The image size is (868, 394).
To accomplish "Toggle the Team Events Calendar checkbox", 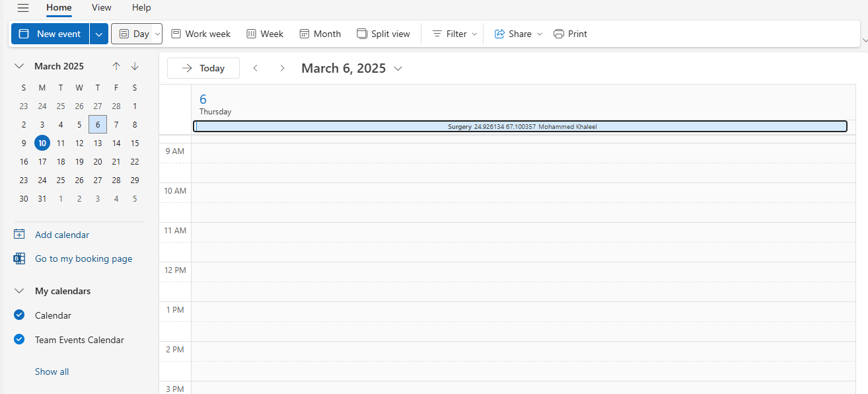I will point(19,340).
